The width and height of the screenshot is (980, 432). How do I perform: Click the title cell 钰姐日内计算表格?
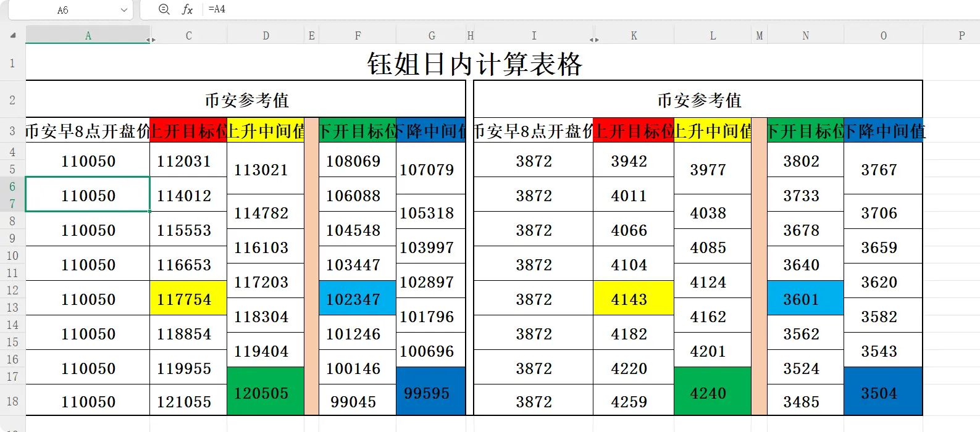coord(474,63)
